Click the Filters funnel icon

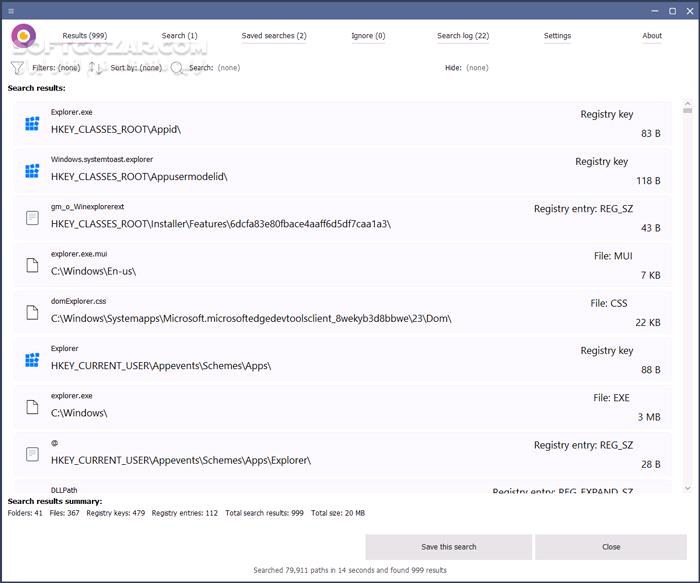[x=17, y=68]
